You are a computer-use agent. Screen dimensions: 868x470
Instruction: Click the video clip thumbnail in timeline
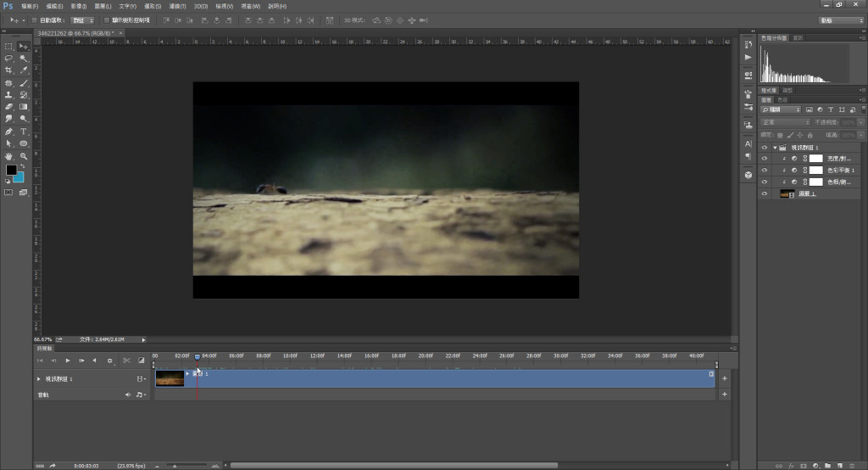[x=170, y=378]
